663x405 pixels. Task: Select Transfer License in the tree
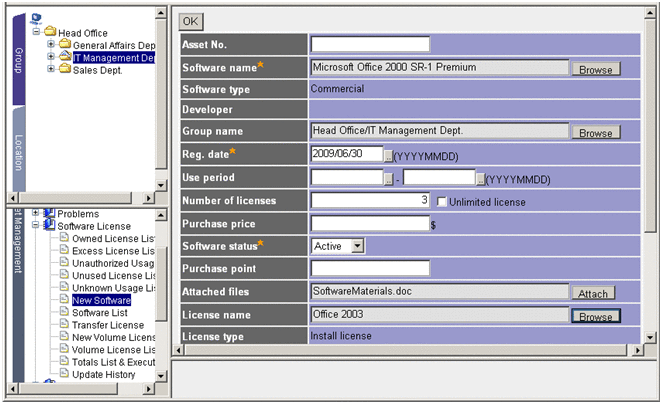click(x=107, y=325)
